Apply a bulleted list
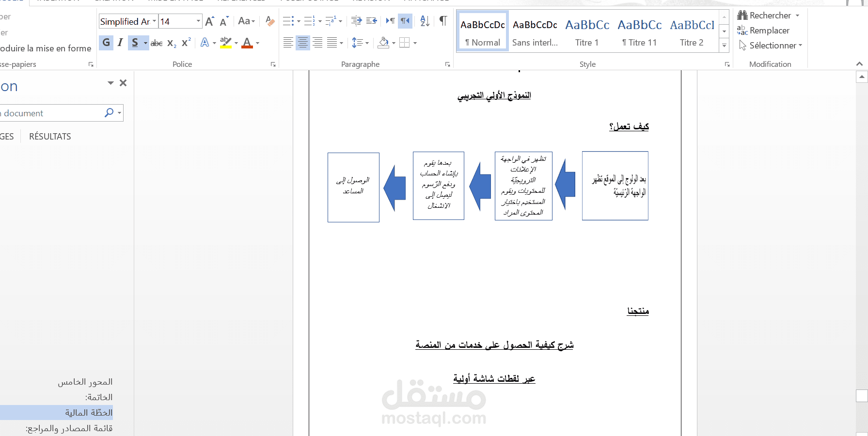 pyautogui.click(x=288, y=21)
